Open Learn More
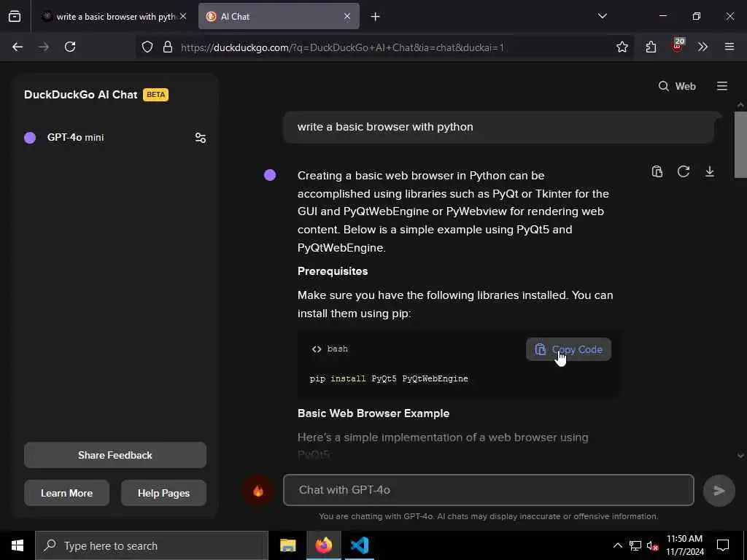The width and height of the screenshot is (747, 560). [66, 494]
